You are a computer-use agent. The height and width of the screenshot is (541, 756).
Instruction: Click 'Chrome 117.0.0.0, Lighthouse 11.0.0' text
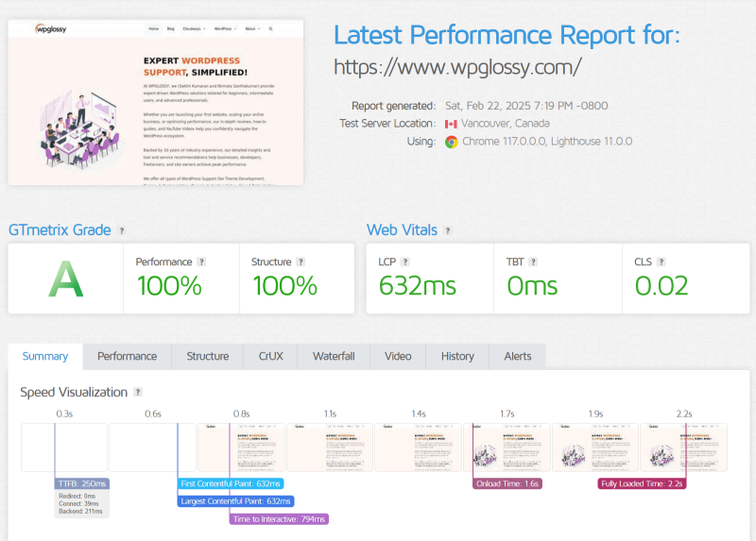(547, 142)
